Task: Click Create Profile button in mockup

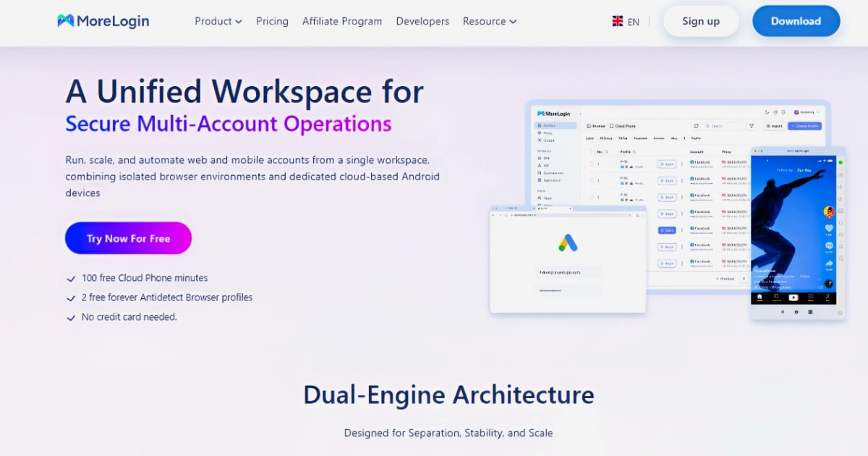Action: click(x=804, y=126)
